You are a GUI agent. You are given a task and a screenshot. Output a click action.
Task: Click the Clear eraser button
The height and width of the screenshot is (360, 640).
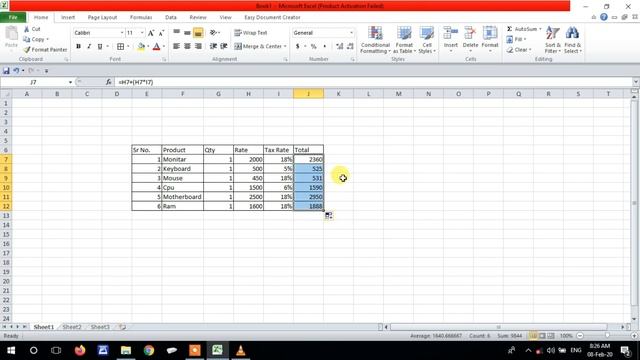tap(519, 50)
